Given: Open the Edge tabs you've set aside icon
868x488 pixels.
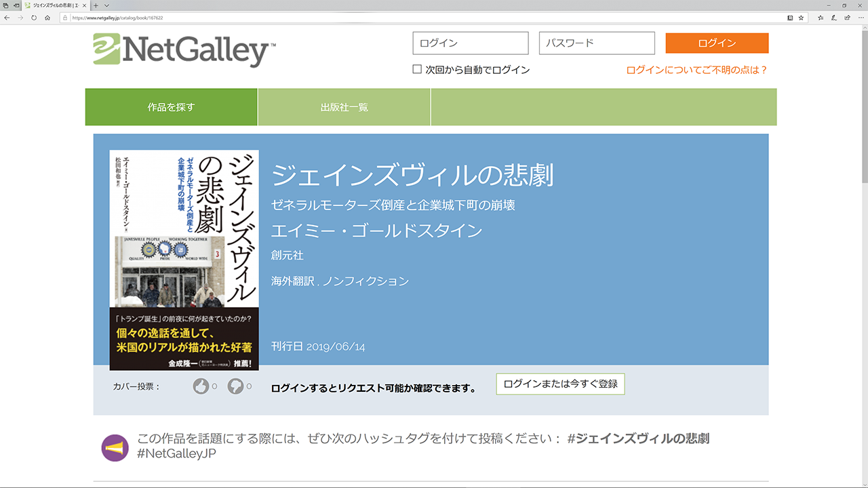Looking at the screenshot, I should coord(5,5).
